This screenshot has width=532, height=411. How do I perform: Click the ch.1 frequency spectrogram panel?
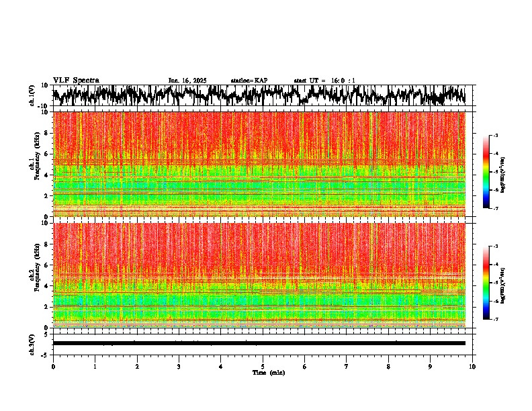pyautogui.click(x=259, y=164)
